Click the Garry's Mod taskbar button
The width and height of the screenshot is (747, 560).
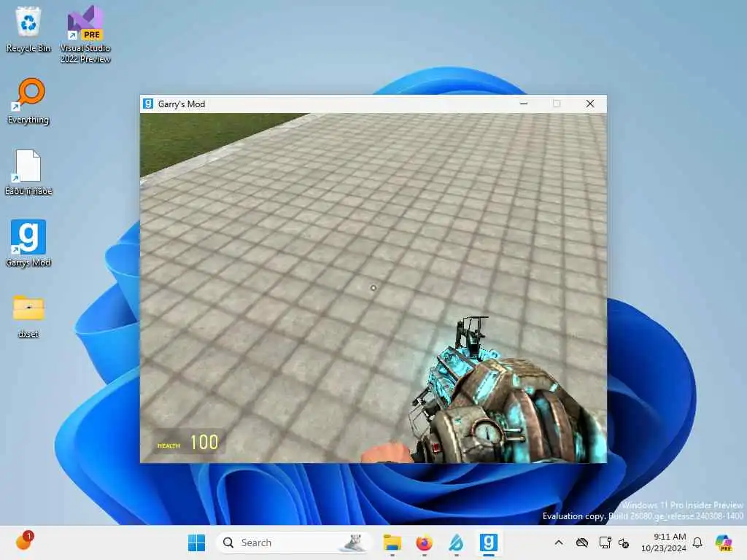488,542
